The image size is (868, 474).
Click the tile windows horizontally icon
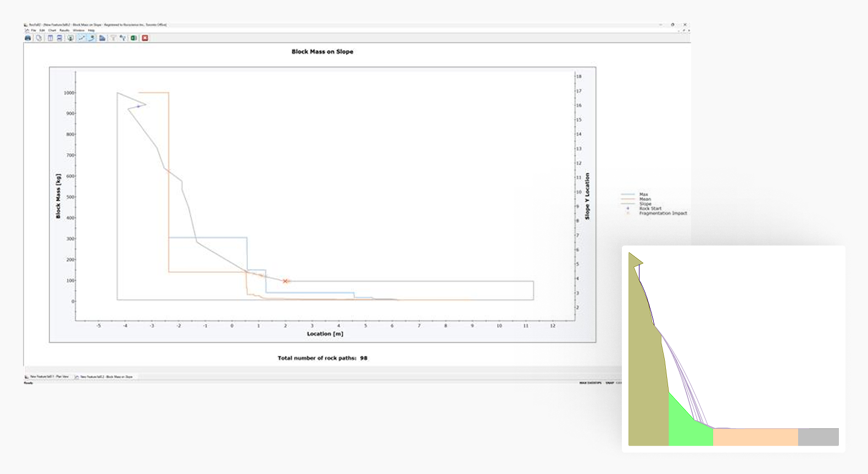(x=59, y=38)
